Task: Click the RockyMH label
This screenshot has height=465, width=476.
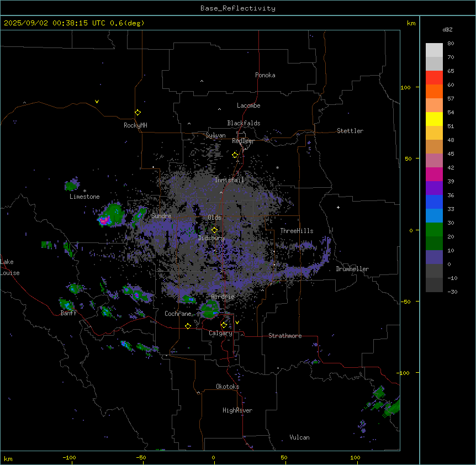Action: tap(135, 125)
